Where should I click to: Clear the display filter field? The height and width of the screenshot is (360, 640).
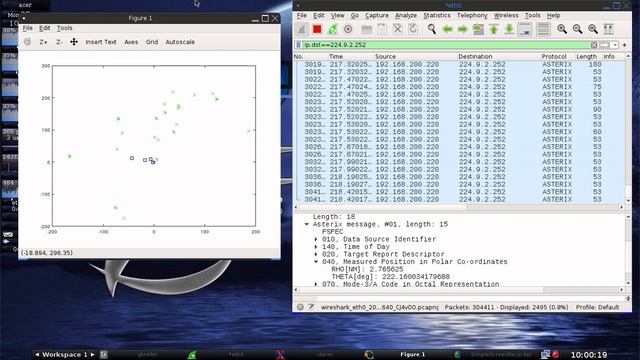(x=594, y=45)
